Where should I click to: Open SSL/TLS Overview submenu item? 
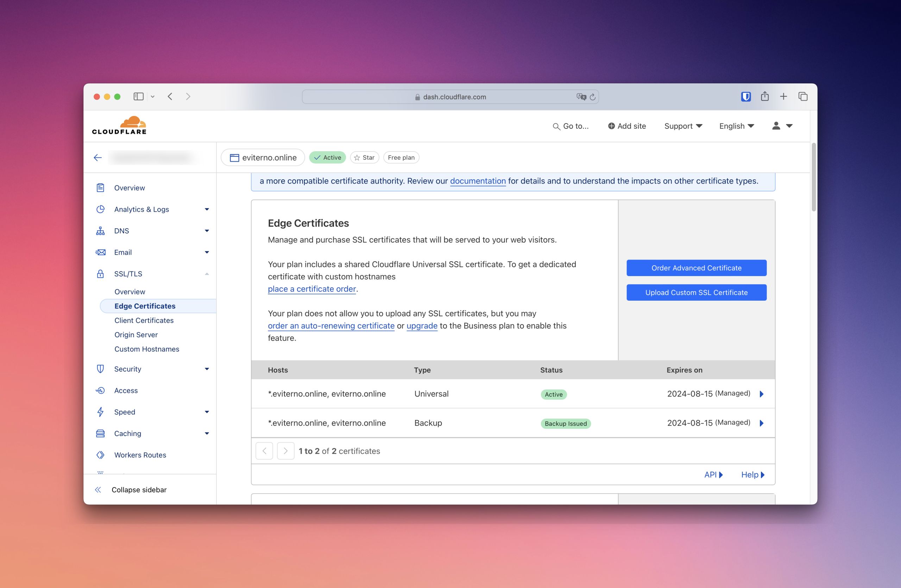click(130, 292)
